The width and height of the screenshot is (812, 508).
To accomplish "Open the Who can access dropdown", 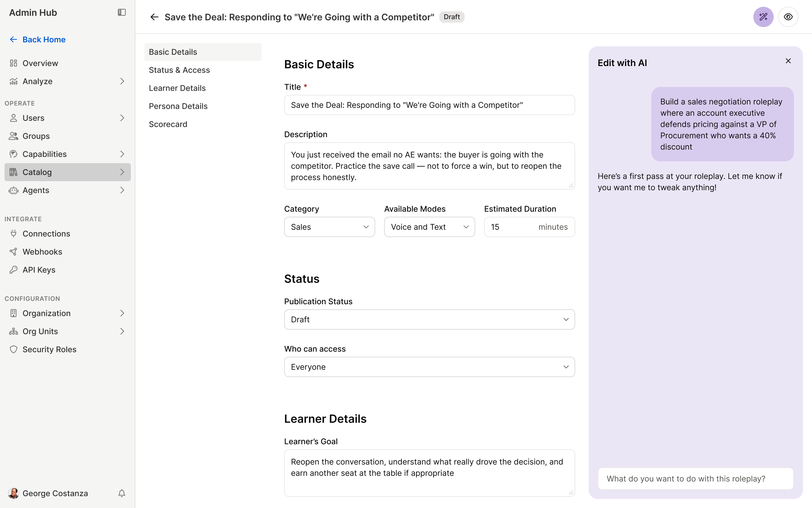I will click(x=429, y=367).
